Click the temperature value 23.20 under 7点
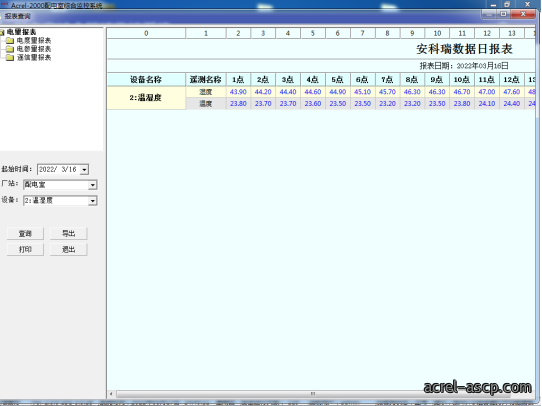Screen dimensions: 542x406 pos(387,104)
